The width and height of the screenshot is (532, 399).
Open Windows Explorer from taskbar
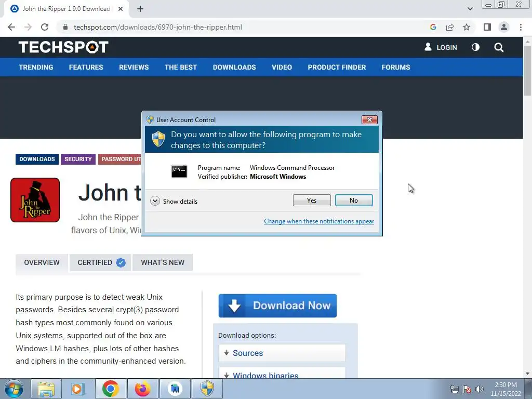click(46, 389)
